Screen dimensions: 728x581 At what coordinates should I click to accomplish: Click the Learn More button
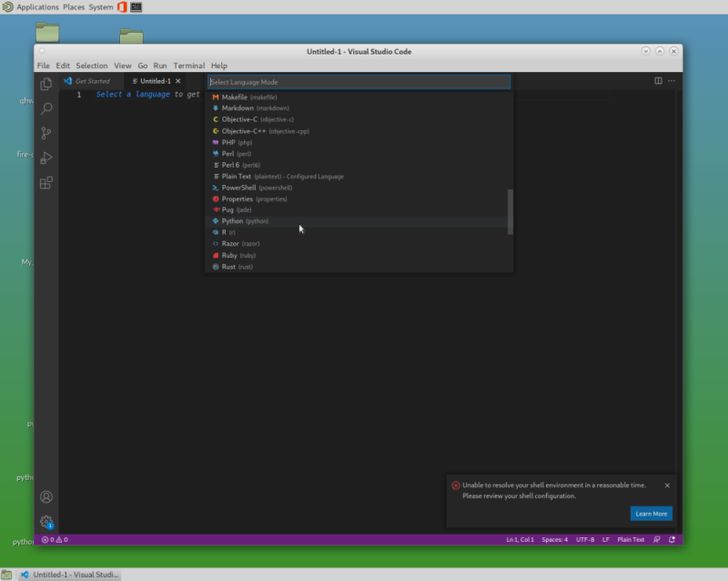(x=651, y=514)
